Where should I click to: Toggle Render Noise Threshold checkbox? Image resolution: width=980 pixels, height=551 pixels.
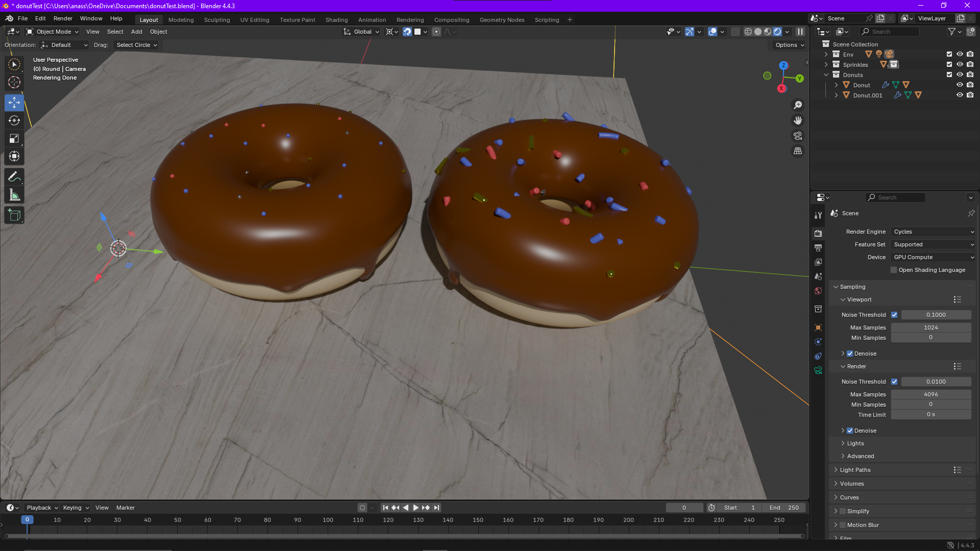coord(894,382)
